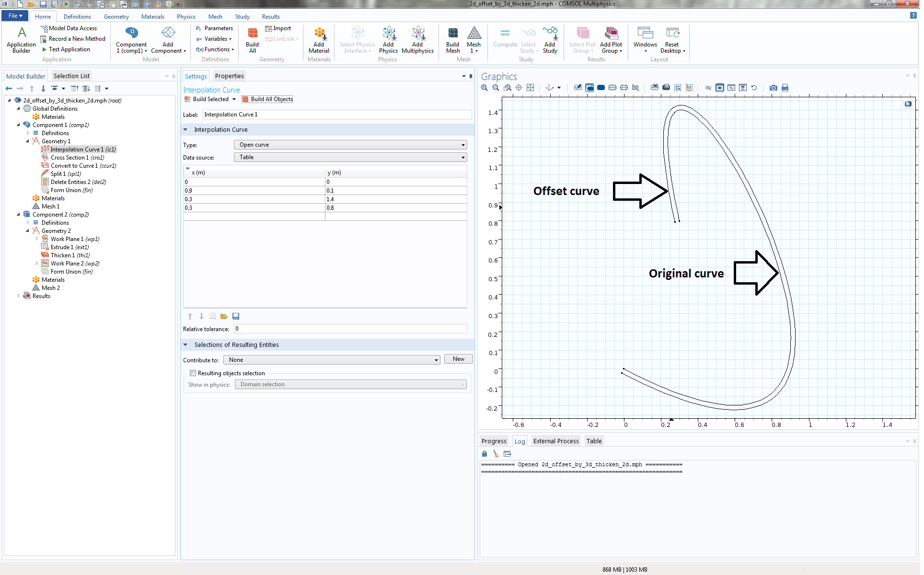Screen dimensions: 924x575
Task: Open the Physics ribbon tab
Action: coord(186,17)
